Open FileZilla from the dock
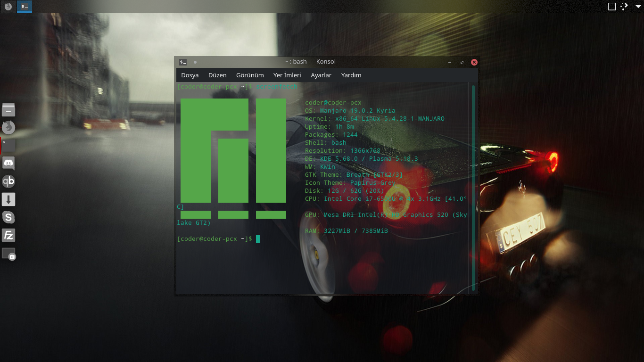 pyautogui.click(x=8, y=235)
